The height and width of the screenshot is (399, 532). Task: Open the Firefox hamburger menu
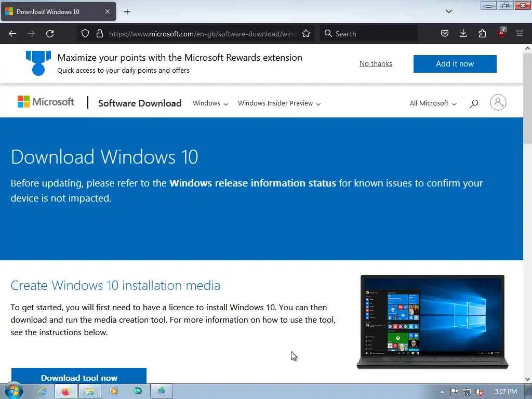click(520, 34)
